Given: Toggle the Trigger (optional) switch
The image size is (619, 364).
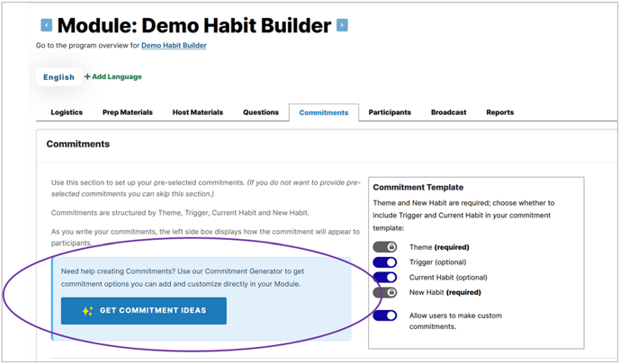Looking at the screenshot, I should (385, 262).
